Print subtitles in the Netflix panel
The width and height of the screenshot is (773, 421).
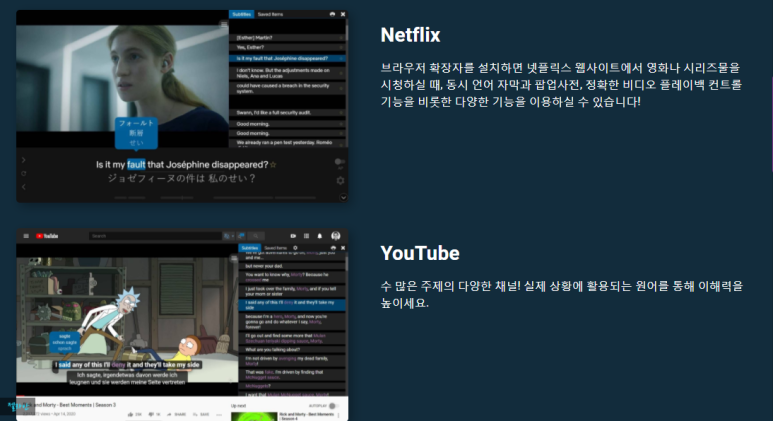[x=332, y=14]
